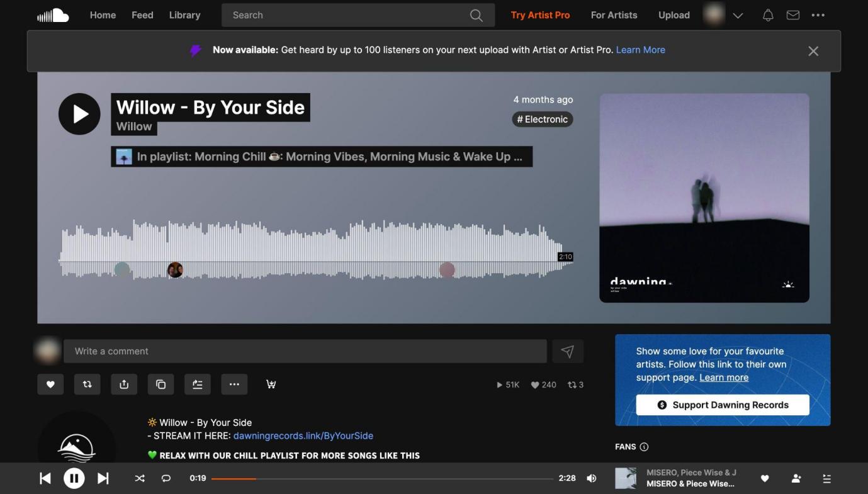
Task: Toggle repeat in the player bar
Action: pos(166,478)
